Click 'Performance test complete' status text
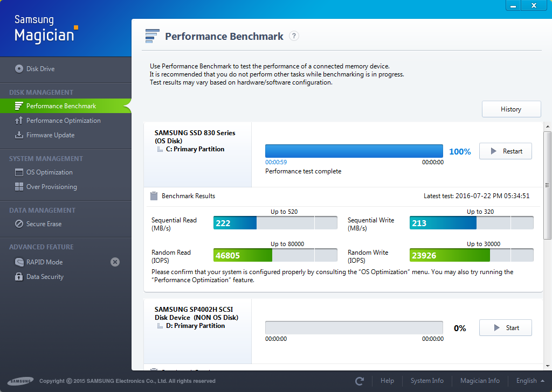The width and height of the screenshot is (552, 392). tap(303, 171)
